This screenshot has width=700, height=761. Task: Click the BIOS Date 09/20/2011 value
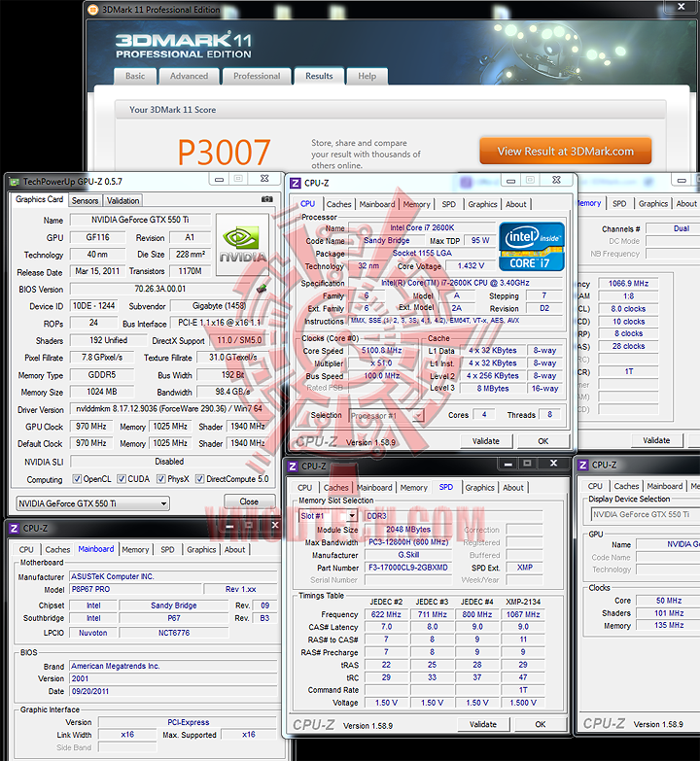173,691
